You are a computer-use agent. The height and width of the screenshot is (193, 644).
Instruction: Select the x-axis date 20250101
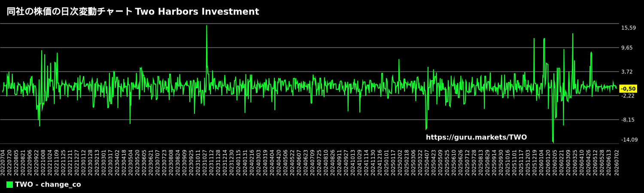click(386, 163)
